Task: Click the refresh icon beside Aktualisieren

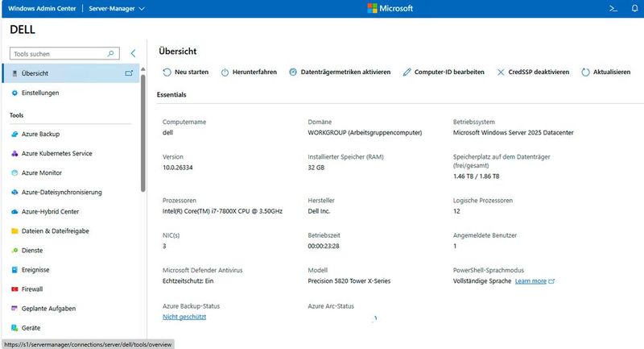Action: 586,73
